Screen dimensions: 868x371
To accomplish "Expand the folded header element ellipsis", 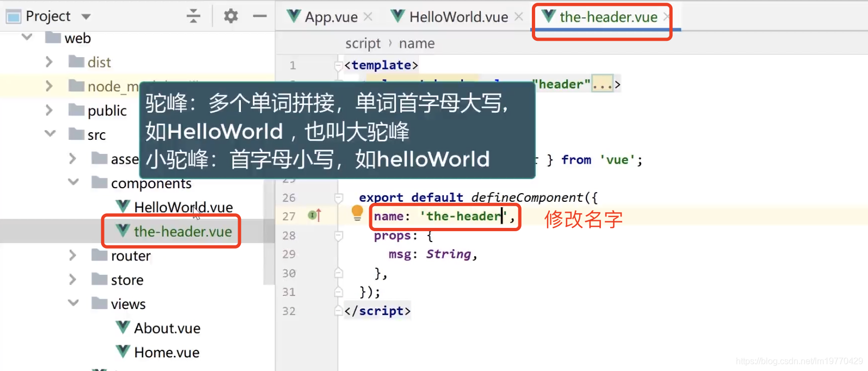I will (x=603, y=84).
